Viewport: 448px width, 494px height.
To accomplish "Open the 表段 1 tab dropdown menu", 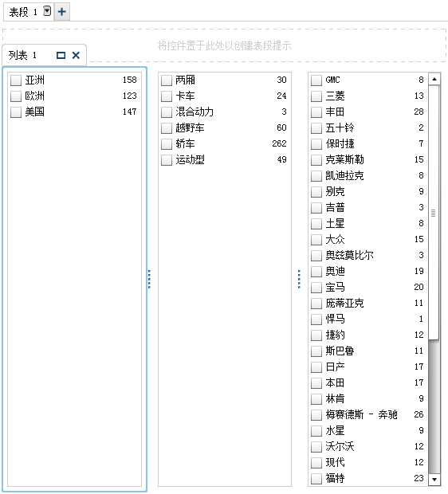I will coord(47,11).
